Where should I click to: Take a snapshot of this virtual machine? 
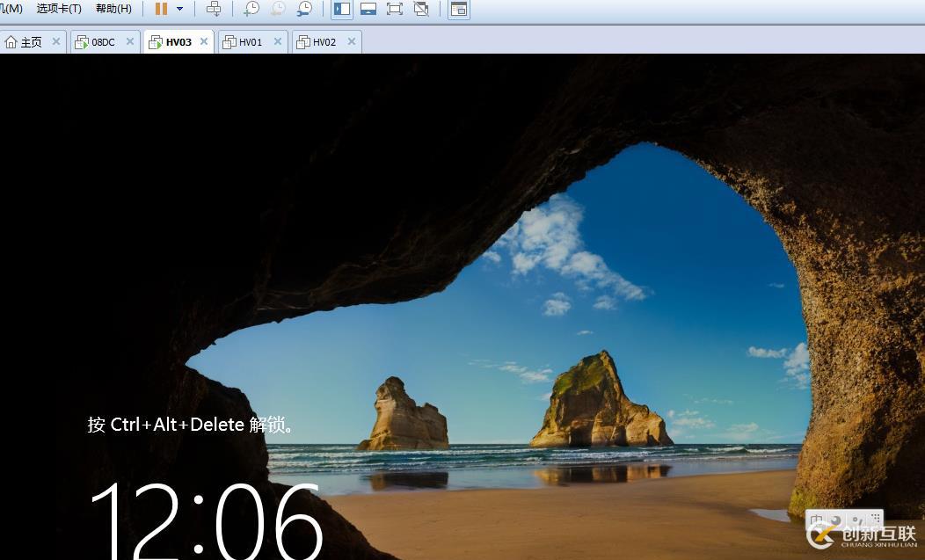(x=251, y=9)
